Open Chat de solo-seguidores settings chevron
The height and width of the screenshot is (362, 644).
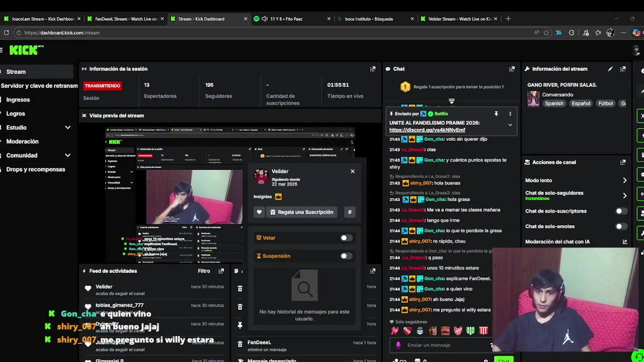(x=625, y=196)
